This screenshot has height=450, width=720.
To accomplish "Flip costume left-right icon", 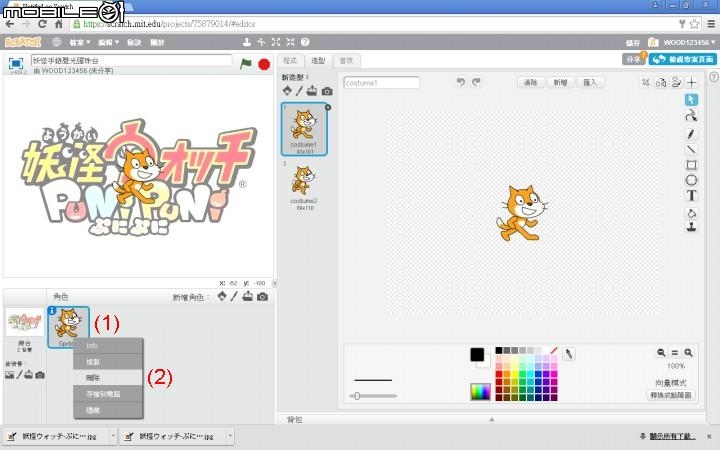I will tap(661, 83).
